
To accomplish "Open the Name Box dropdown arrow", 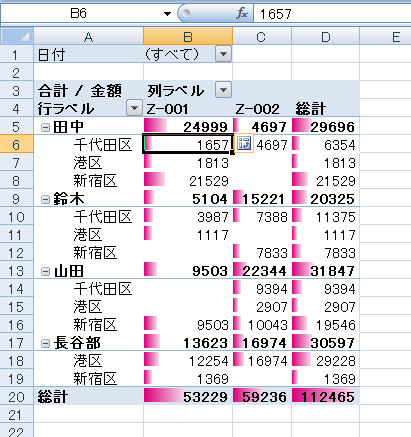I will 167,14.
